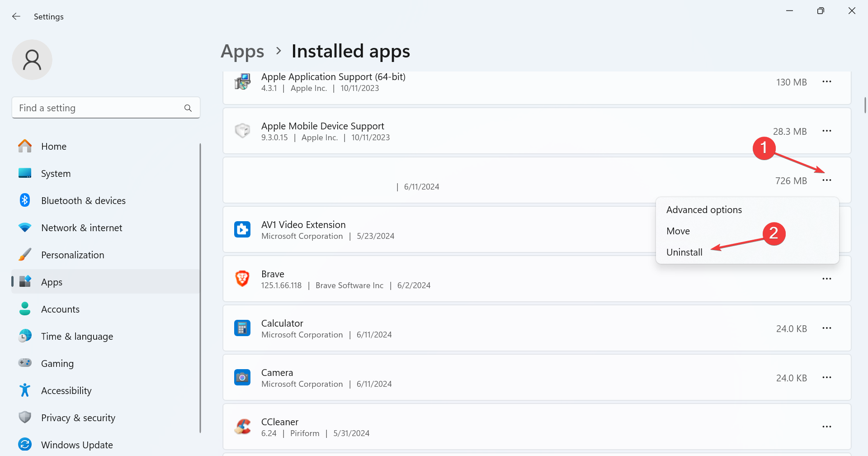Screen dimensions: 868x456
Task: Choose Move in context menu
Action: (747, 231)
